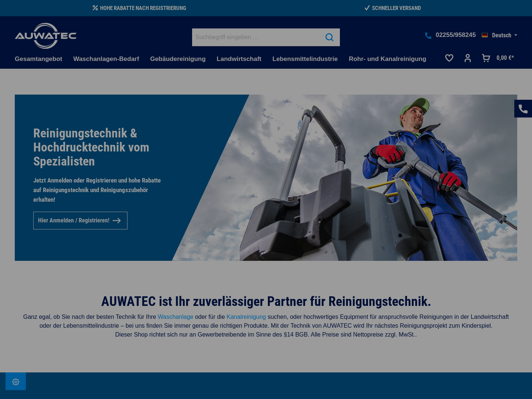Focus the Suchbegriff eingeben search field
Viewport: 532px width, 399px height.
[256, 37]
